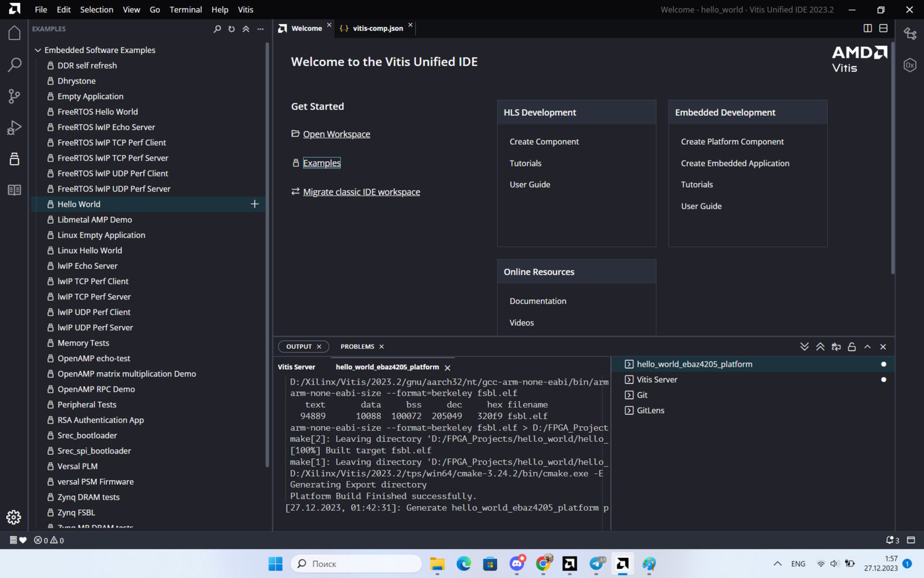Expand the bottom panel with the up chevron
Image resolution: width=924 pixels, height=578 pixels.
pyautogui.click(x=867, y=347)
